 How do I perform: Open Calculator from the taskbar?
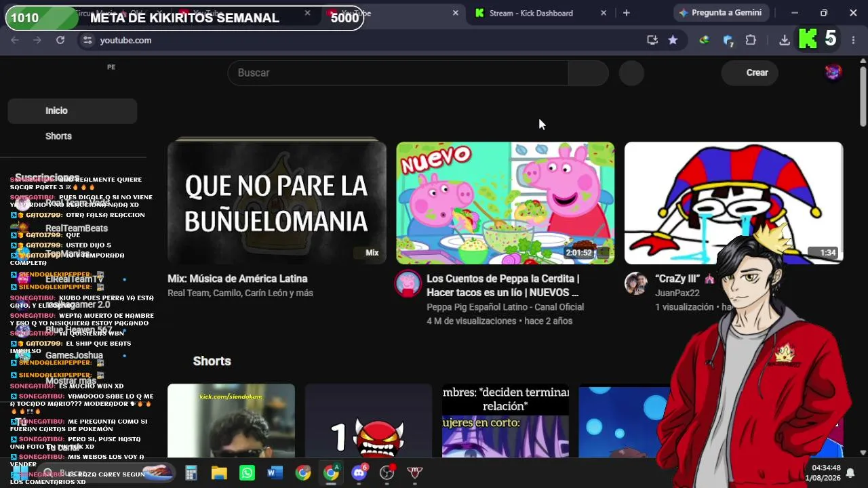coord(191,472)
